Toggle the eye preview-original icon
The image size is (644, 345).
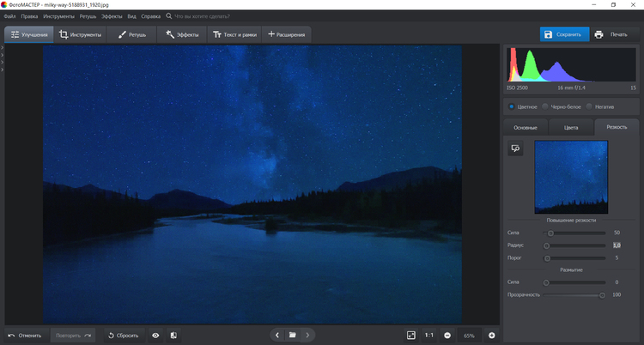(x=155, y=335)
